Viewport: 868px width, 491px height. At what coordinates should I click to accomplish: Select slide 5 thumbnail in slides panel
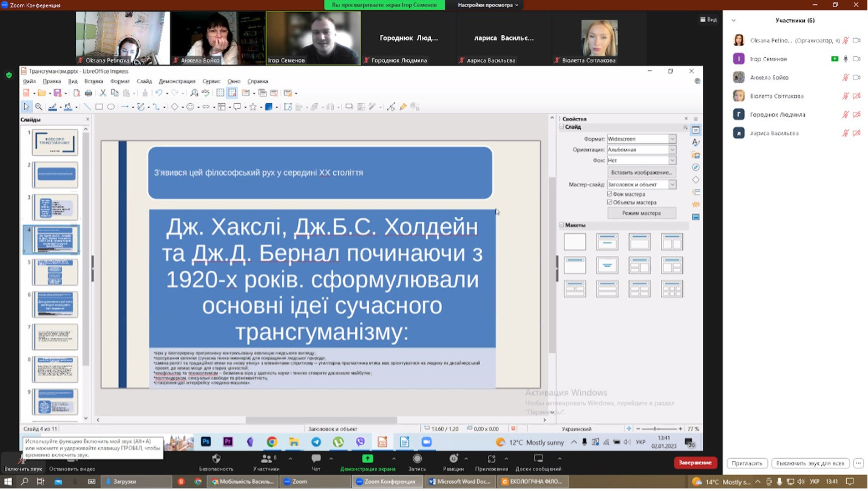[x=55, y=272]
